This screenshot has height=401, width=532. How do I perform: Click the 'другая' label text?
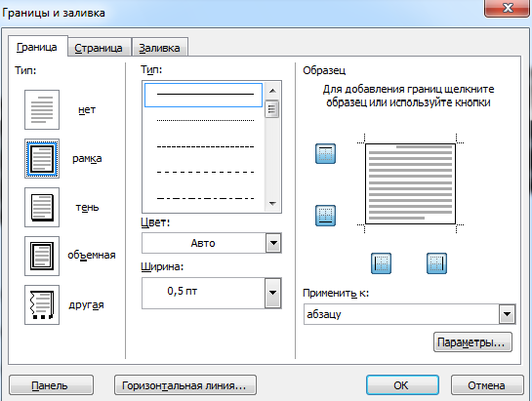click(x=86, y=304)
